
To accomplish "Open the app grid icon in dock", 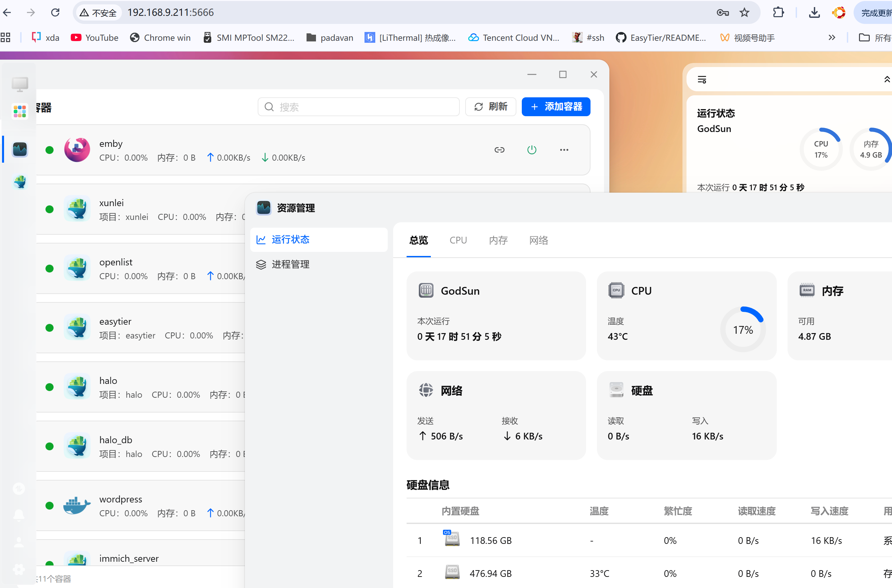I will 20,111.
